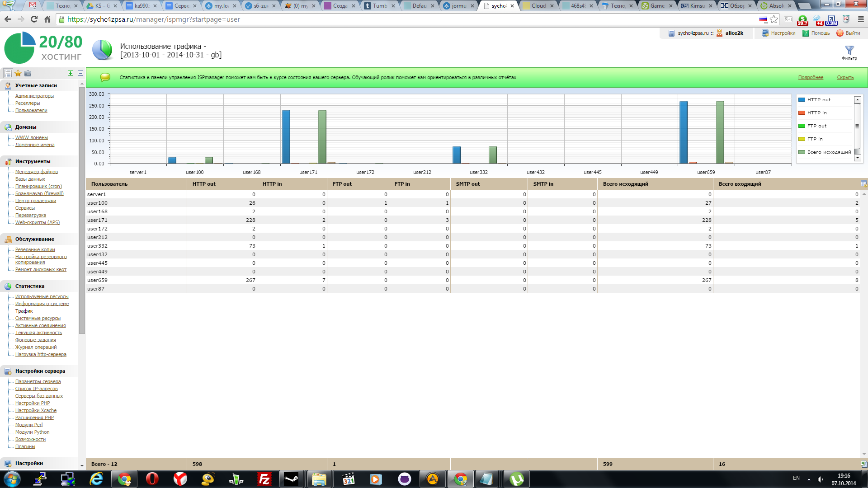Collapse all sidebar menu sections

click(x=80, y=73)
